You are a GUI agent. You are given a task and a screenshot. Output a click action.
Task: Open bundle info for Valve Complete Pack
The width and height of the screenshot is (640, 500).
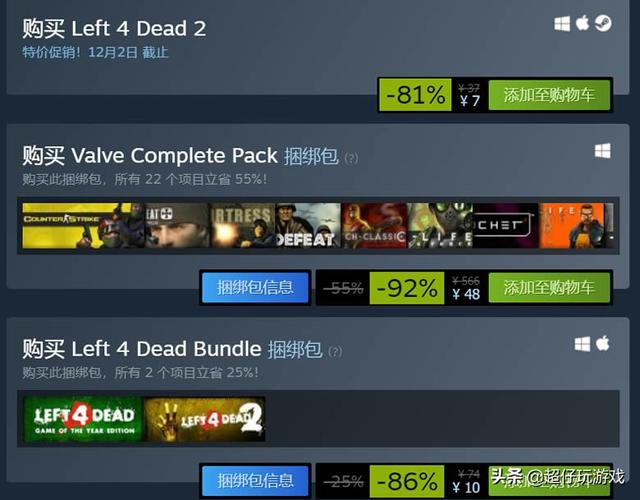point(255,288)
